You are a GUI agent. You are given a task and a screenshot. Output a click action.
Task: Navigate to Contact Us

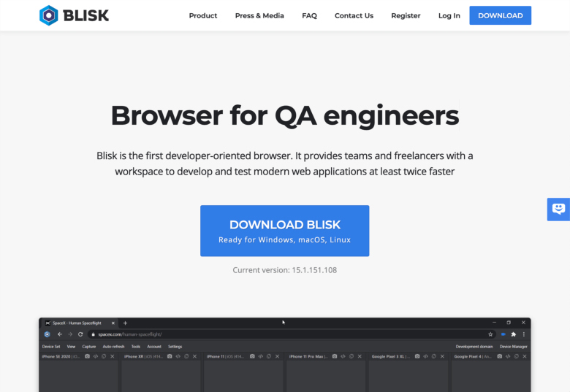[x=354, y=15]
